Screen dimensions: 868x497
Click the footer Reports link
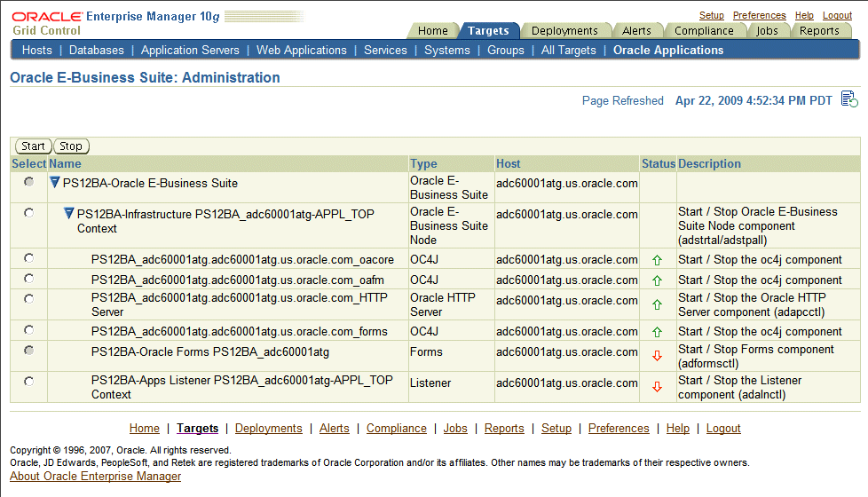pos(504,429)
